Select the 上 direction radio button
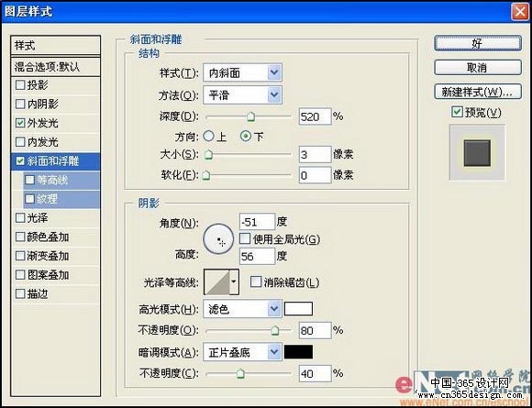The image size is (532, 408). [208, 137]
